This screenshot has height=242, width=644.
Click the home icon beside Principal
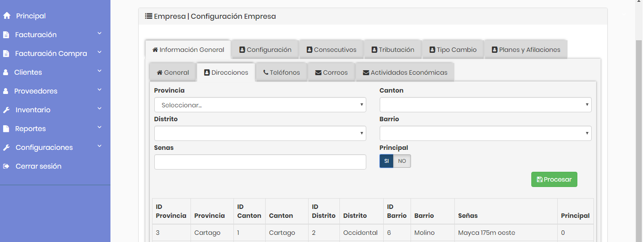pyautogui.click(x=6, y=16)
